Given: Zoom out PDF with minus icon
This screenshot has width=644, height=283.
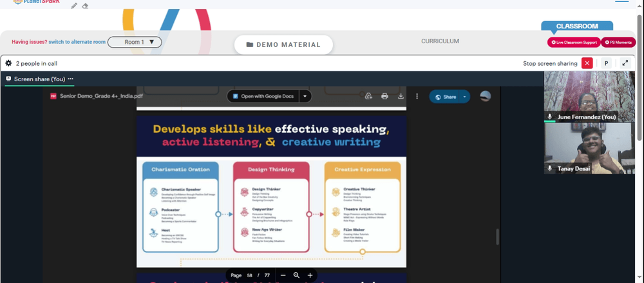Looking at the screenshot, I should pos(283,275).
